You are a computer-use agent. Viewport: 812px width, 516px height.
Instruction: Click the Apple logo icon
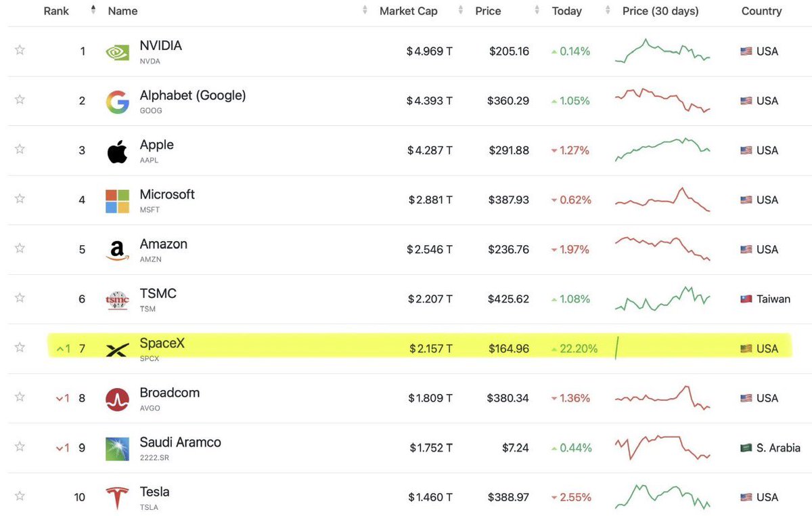click(x=117, y=151)
